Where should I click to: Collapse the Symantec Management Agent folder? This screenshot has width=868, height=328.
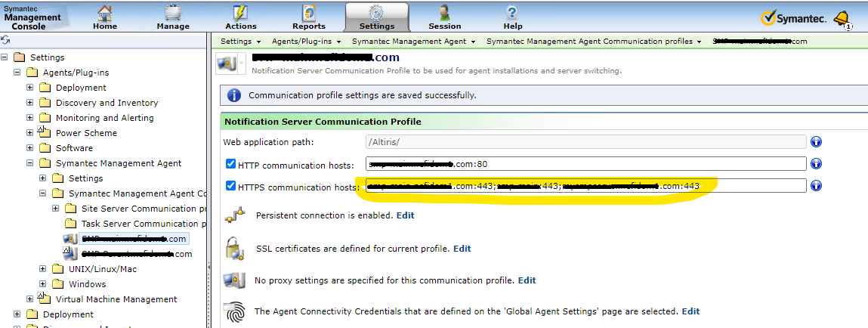30,163
